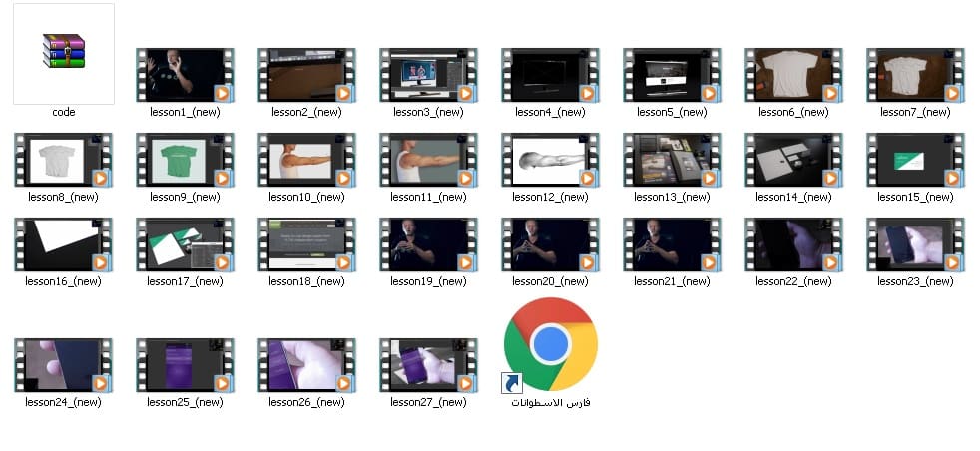
Task: Select the Chrome shortcut فارس الاسطوانات icon
Action: (x=550, y=345)
